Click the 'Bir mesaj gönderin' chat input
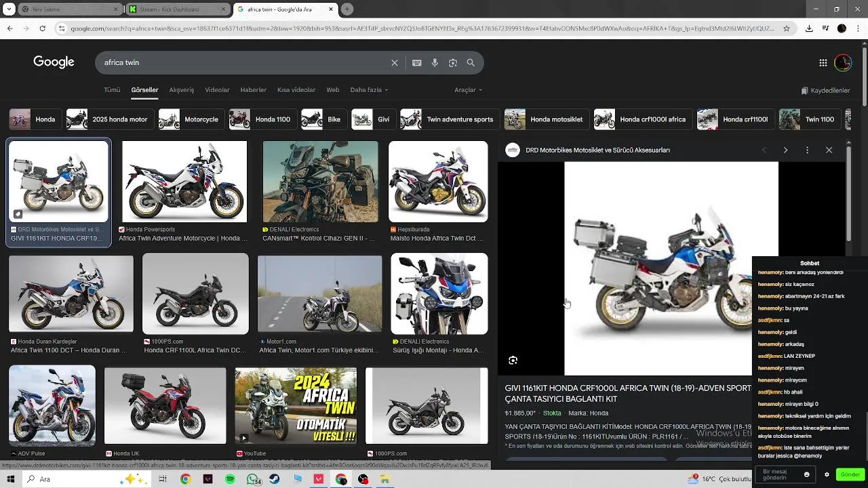Viewport: 868px width, 488px height. [x=785, y=474]
